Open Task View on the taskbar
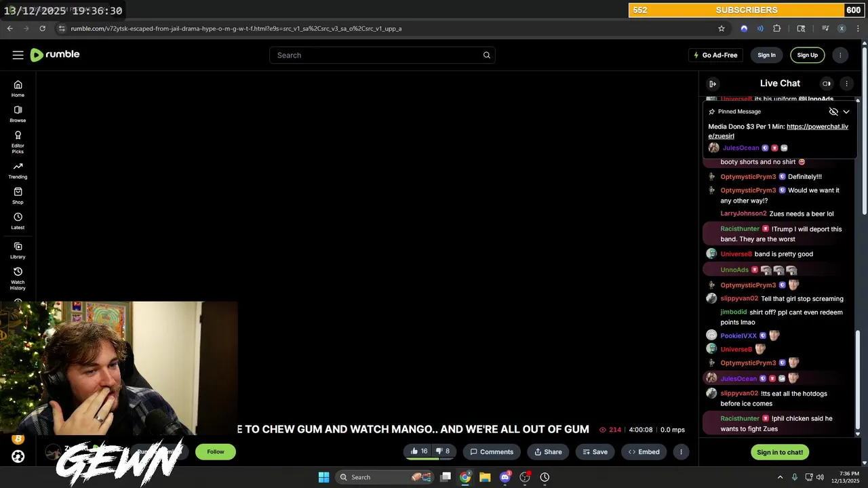 point(446,477)
